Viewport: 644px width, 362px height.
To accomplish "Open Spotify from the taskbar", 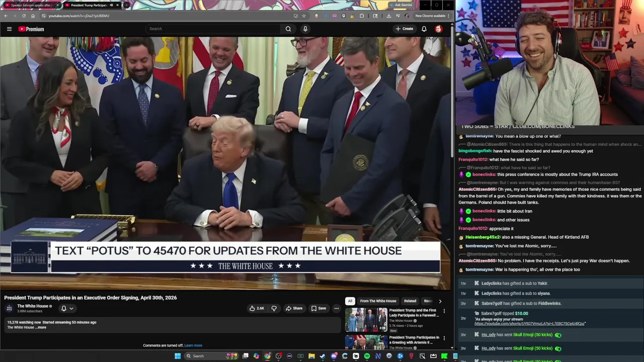I will point(367,356).
